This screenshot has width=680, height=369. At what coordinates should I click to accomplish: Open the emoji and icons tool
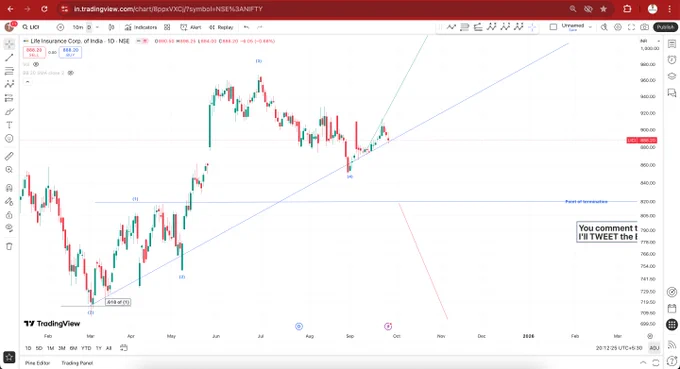9,139
